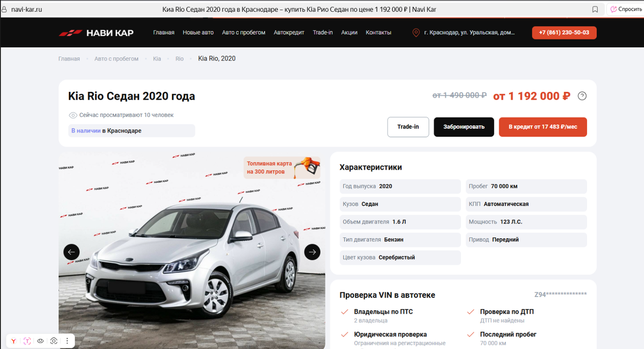Viewport: 644px width, 349px height.
Task: Go to Главная breadcrumb
Action: (69, 59)
